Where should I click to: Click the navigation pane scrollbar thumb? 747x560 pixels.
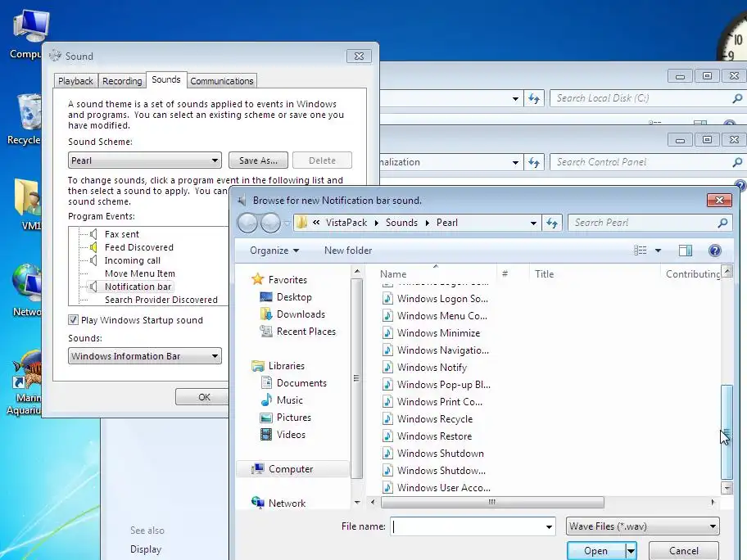pyautogui.click(x=356, y=378)
